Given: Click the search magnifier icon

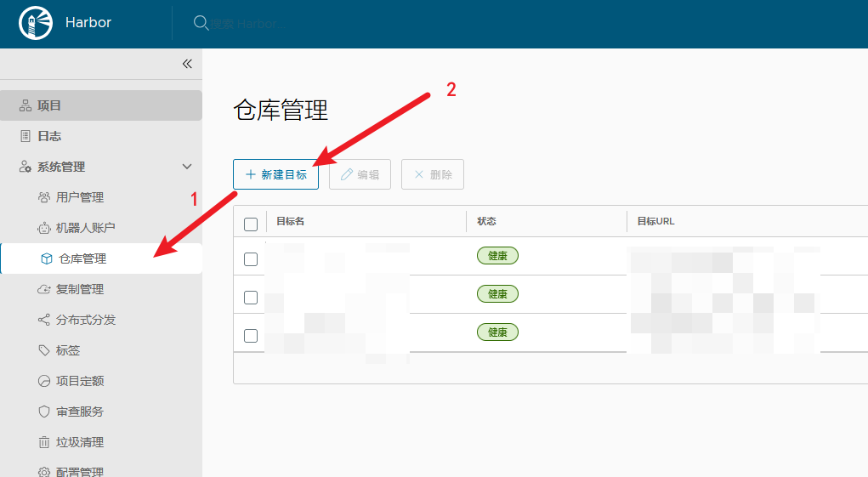Looking at the screenshot, I should [x=201, y=23].
